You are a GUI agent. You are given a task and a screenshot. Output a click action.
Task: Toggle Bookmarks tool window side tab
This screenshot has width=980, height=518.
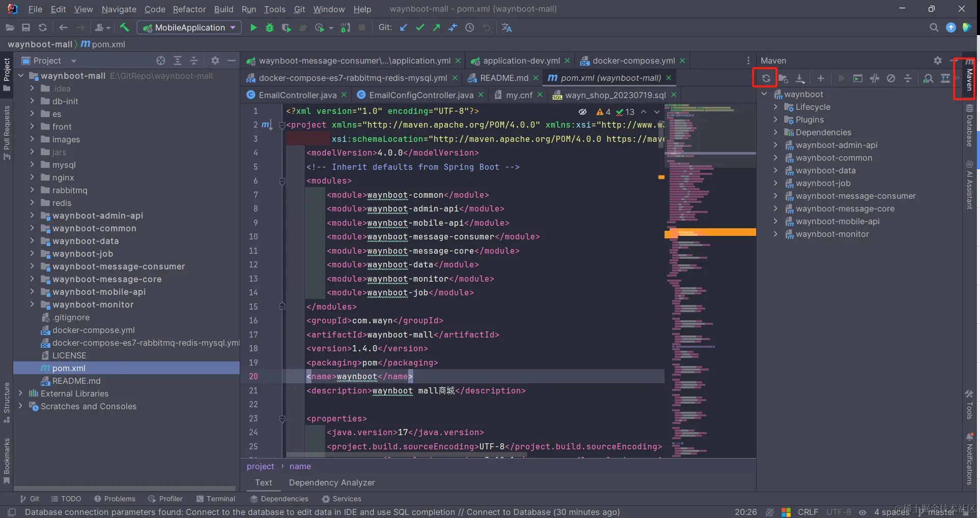tap(7, 460)
